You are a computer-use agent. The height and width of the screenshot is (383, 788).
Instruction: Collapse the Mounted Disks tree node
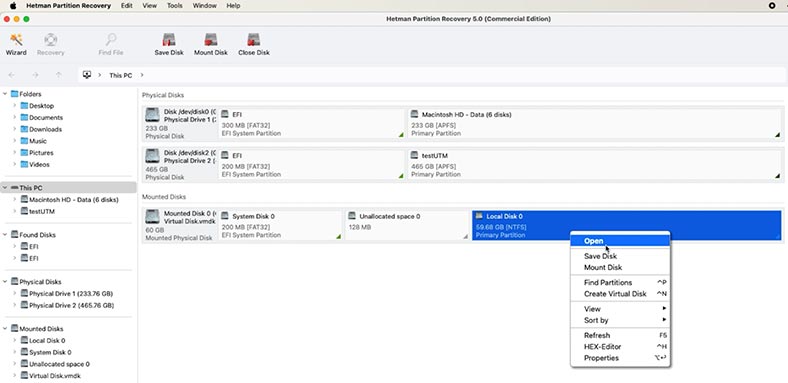click(5, 329)
